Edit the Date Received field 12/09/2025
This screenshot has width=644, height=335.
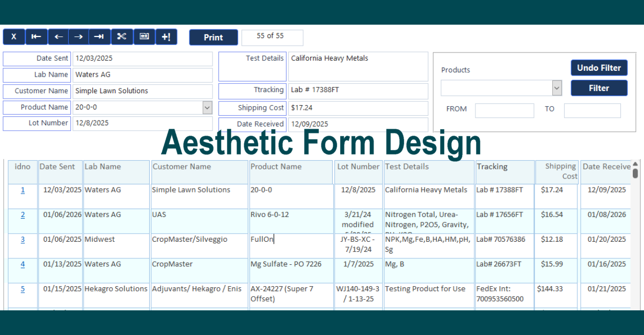coord(358,124)
